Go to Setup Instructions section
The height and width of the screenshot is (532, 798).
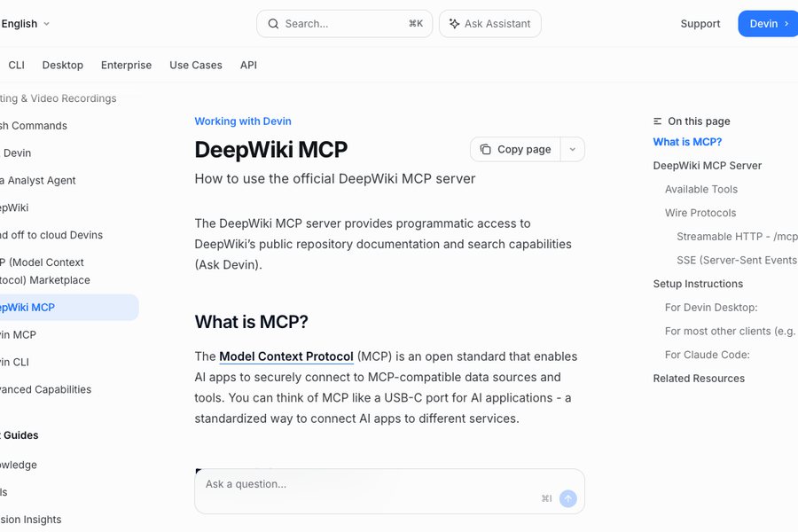coord(698,284)
